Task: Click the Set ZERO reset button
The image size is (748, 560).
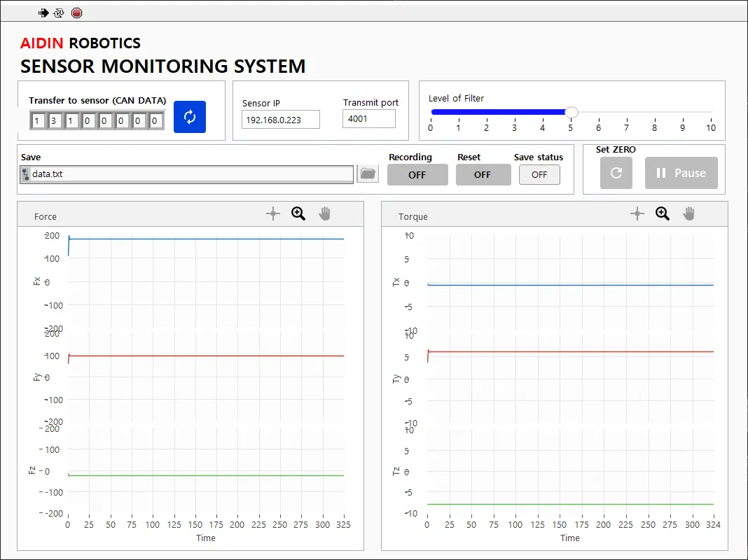Action: tap(616, 173)
